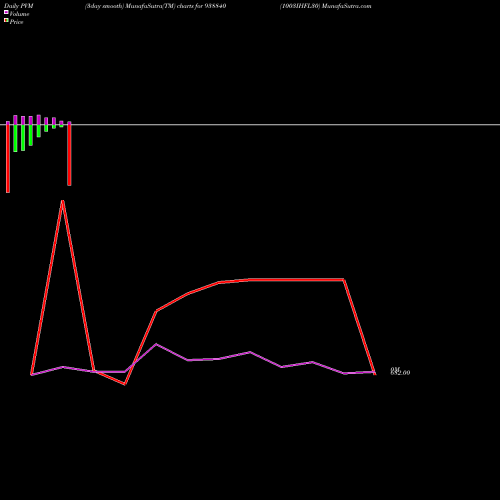The image size is (500, 500).
Task: Click the longest green bar in histogram
Action: (15, 138)
